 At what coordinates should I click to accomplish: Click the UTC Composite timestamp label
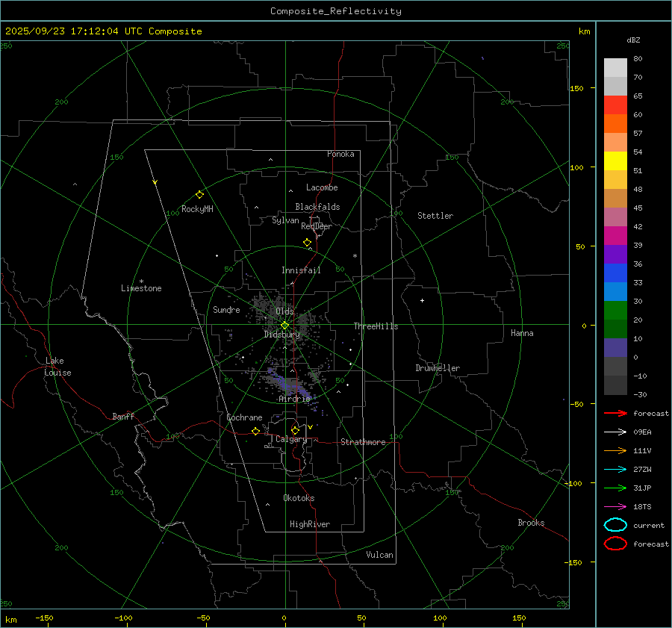point(104,31)
